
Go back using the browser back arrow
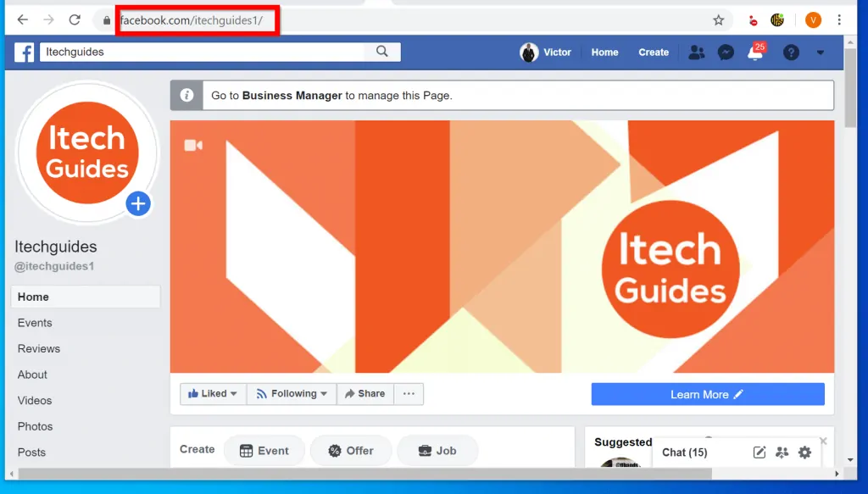[23, 20]
